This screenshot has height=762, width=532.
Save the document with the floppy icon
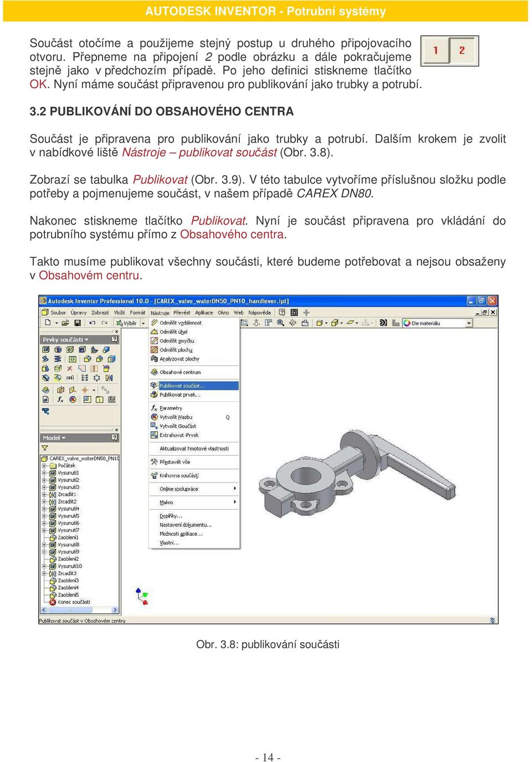78,322
